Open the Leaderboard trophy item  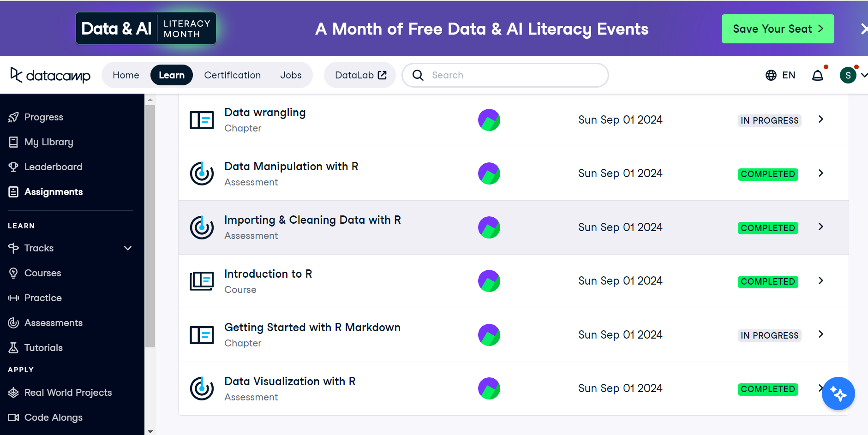click(x=45, y=167)
